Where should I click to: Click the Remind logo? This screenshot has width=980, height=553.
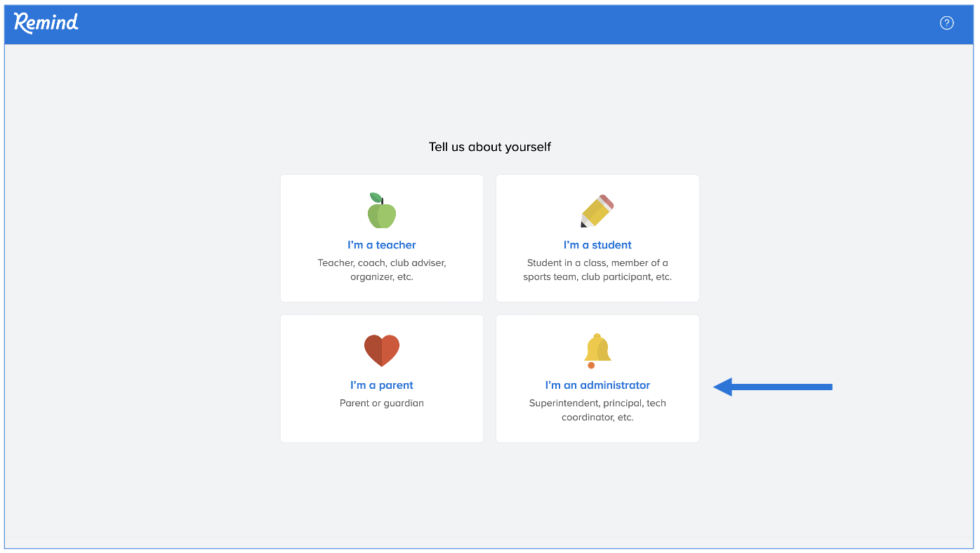tap(46, 23)
